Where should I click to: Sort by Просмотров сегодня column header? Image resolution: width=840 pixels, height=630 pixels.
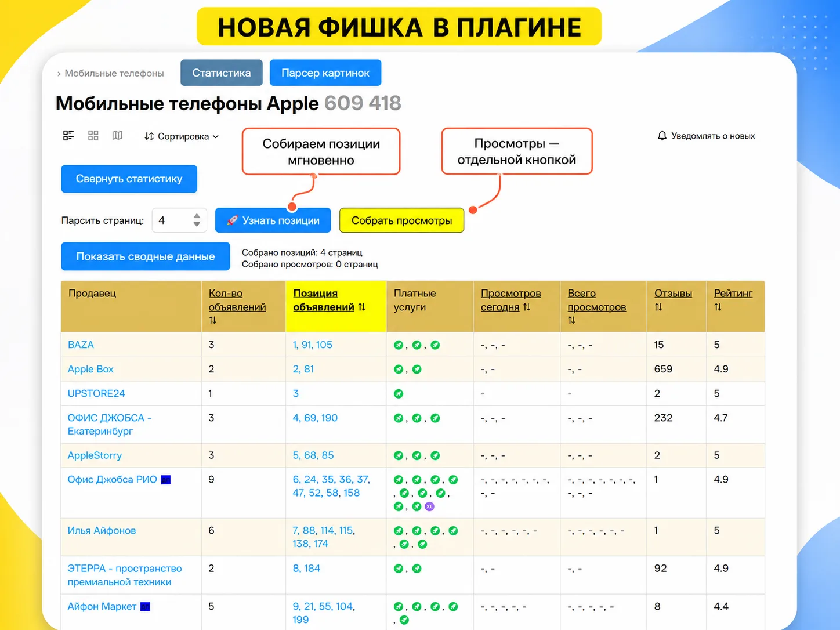point(510,300)
